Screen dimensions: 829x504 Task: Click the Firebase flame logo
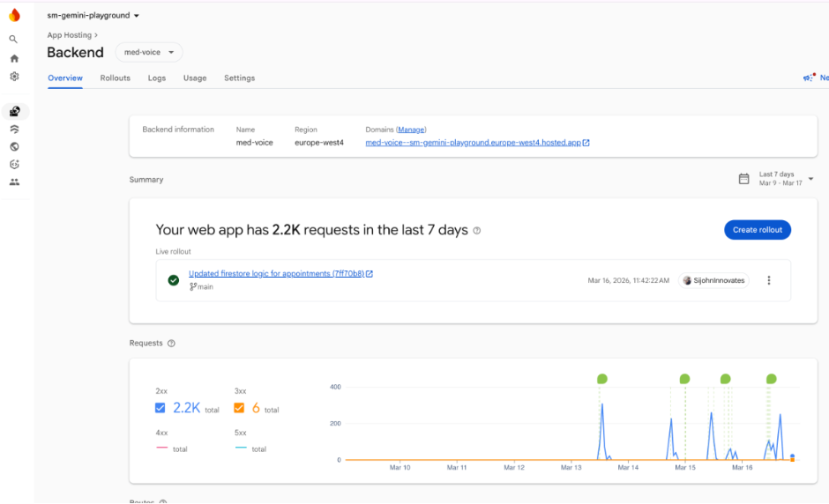click(14, 15)
